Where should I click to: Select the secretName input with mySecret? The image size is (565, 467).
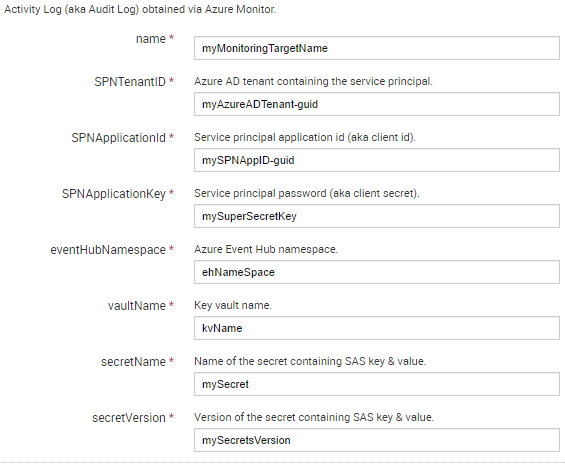377,384
